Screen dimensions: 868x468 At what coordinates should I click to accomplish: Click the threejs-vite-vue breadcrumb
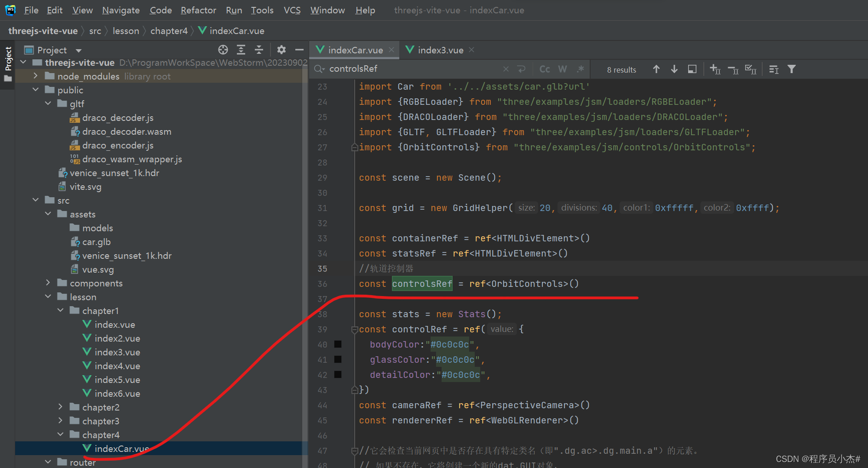coord(43,31)
